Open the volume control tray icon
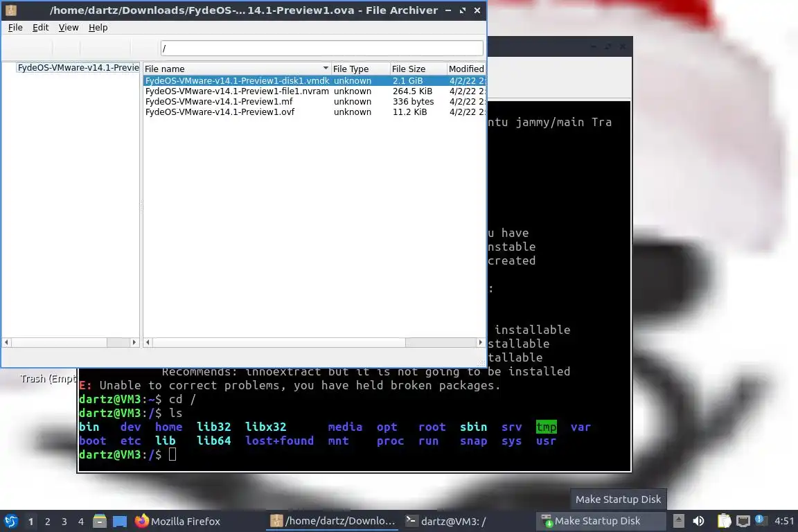 click(699, 522)
